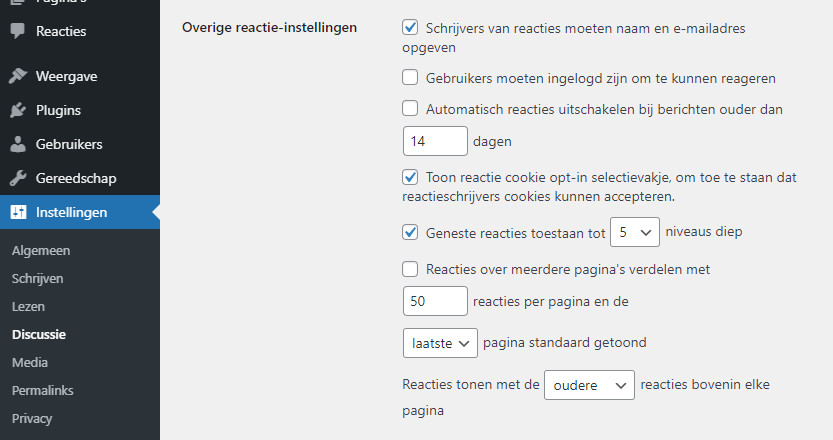The height and width of the screenshot is (440, 833).
Task: Click the Gebruikers person icon
Action: (18, 145)
